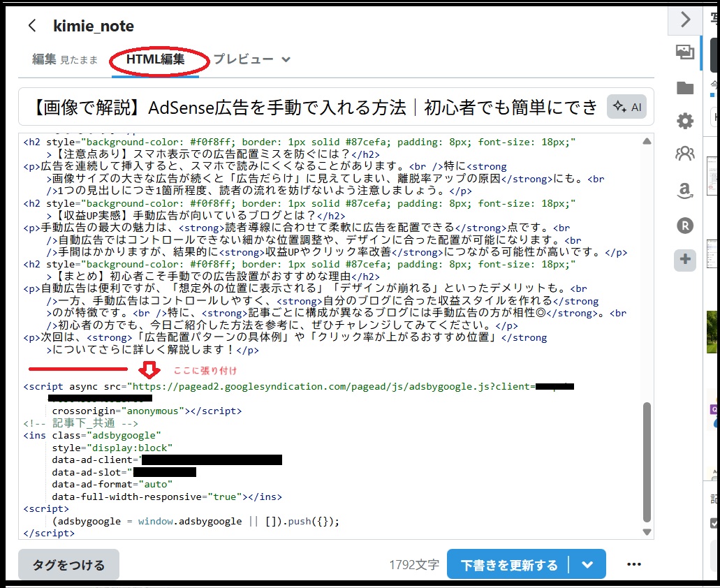Click the <!-- 記事下_共通 --> comment line
This screenshot has width=720, height=588.
(x=81, y=422)
